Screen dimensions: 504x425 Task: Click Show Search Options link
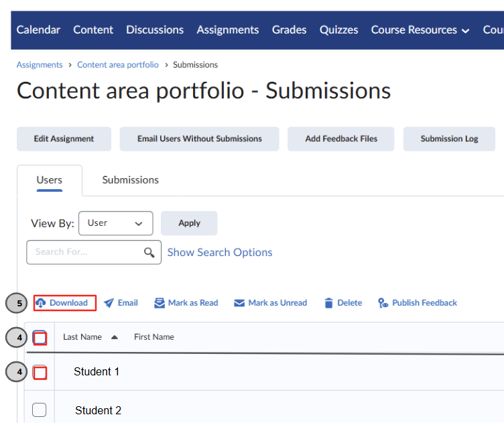pos(220,252)
